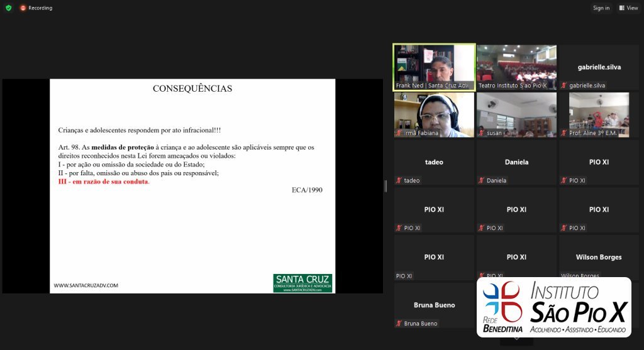Image resolution: width=644 pixels, height=350 pixels.
Task: Click the green Santa Cruz logo on slide
Action: 303,283
